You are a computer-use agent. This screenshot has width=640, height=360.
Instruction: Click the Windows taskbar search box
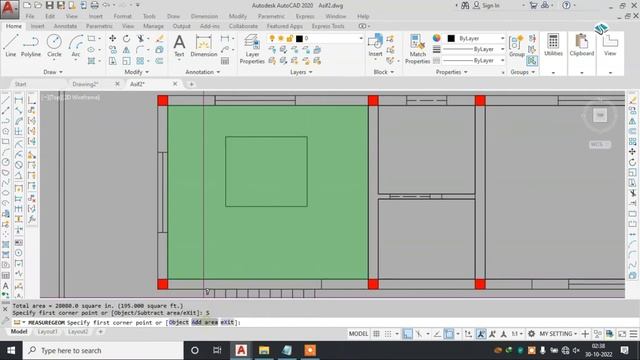click(x=103, y=351)
